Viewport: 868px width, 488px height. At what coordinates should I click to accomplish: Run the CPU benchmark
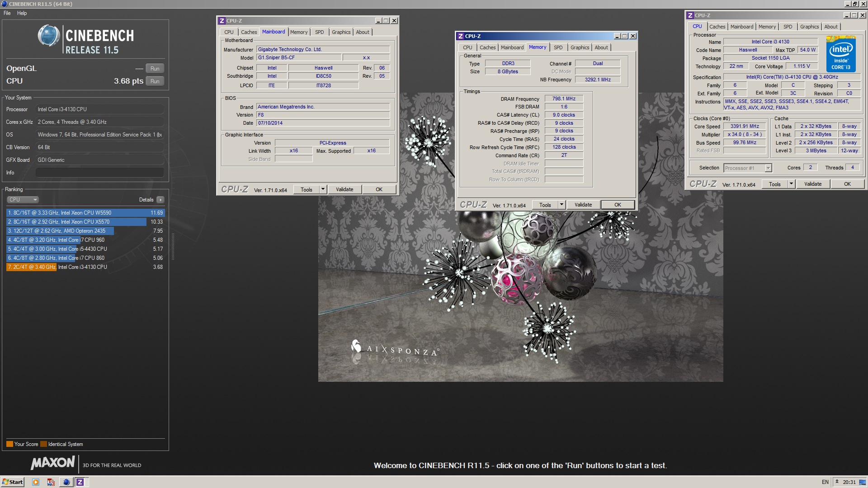(155, 81)
